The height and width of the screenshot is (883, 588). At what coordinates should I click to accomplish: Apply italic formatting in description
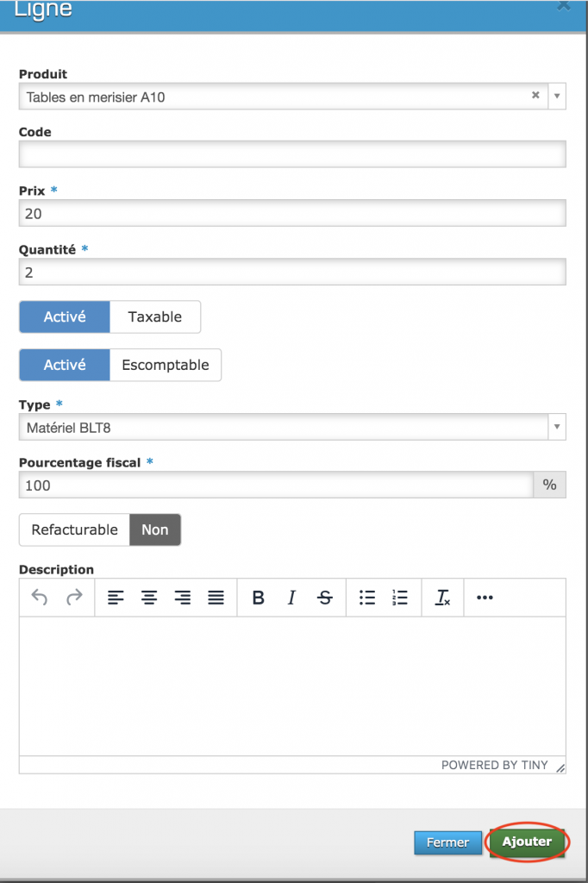[291, 598]
